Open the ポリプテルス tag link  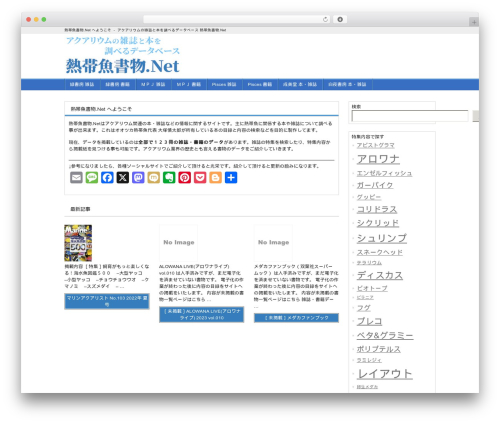(x=379, y=349)
